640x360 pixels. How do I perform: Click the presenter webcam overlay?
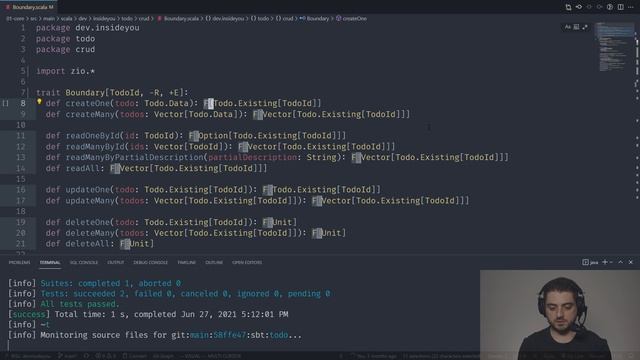tap(560, 315)
